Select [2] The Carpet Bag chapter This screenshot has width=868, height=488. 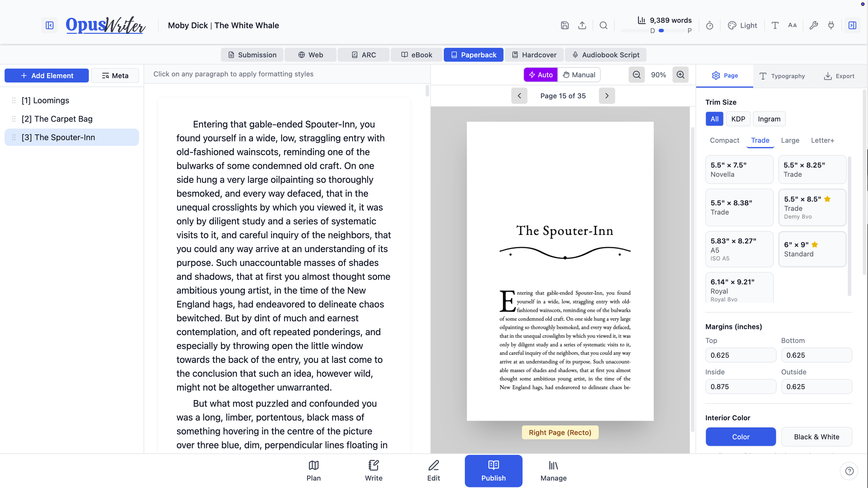click(72, 119)
